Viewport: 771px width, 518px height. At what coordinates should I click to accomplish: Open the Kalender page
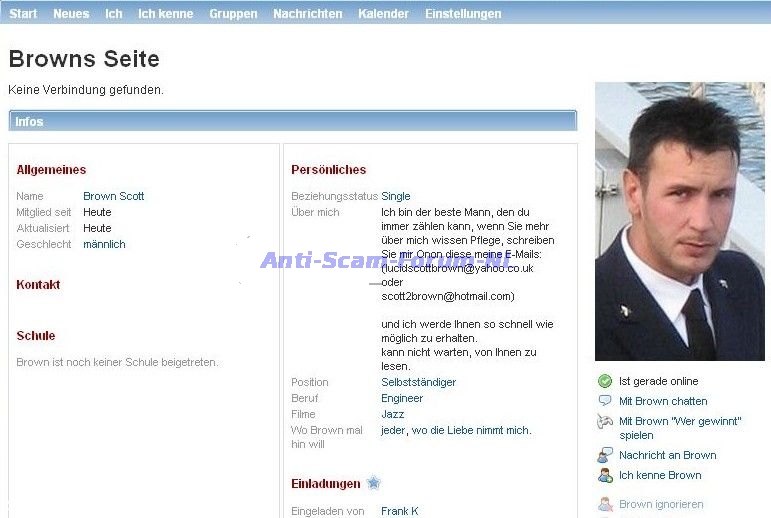tap(383, 14)
